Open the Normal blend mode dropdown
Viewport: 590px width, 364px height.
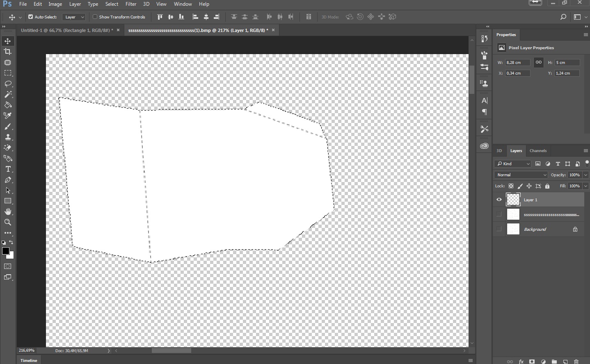tap(521, 175)
